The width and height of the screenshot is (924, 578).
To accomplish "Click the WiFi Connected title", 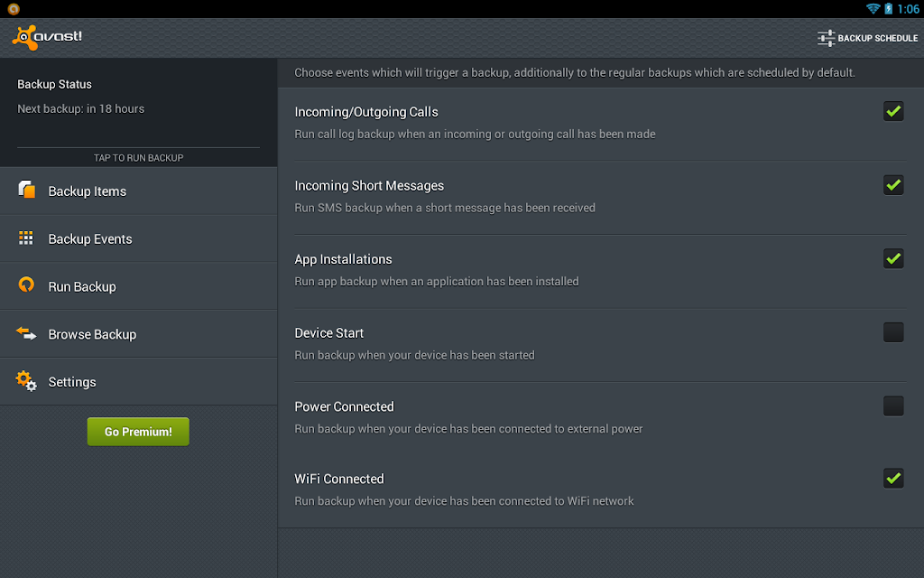I will point(339,479).
